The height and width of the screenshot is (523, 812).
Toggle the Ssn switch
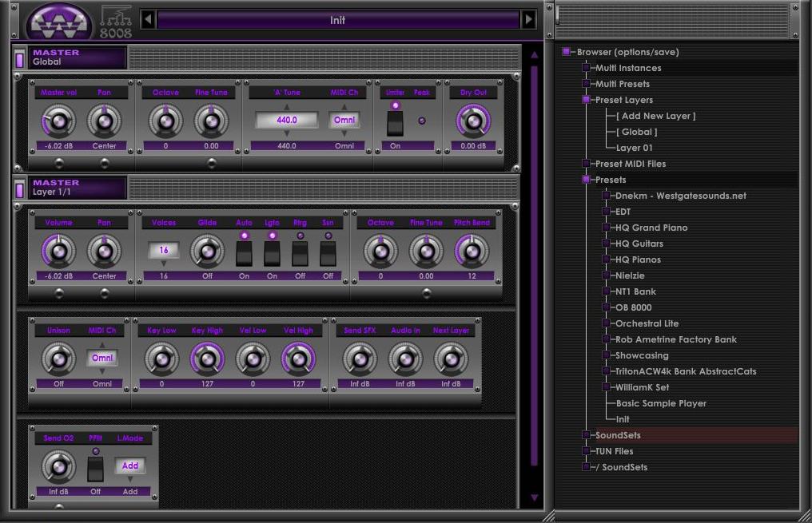point(328,253)
